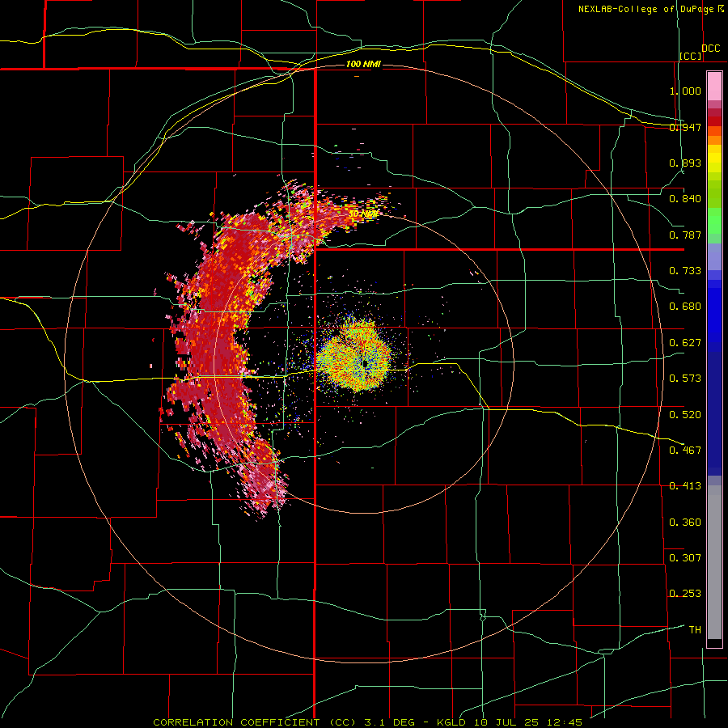Viewport: 728px width, 728px height.
Task: Click the 0.253 scale value
Action: (x=685, y=594)
